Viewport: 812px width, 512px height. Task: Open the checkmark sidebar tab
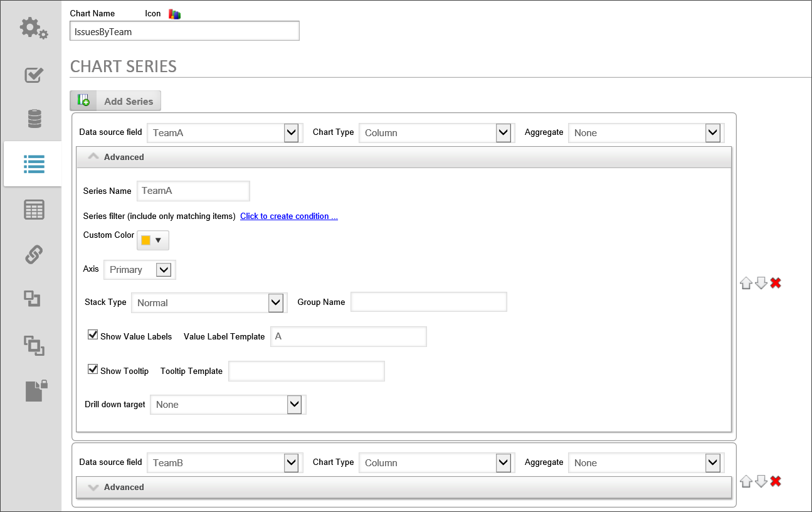(34, 75)
